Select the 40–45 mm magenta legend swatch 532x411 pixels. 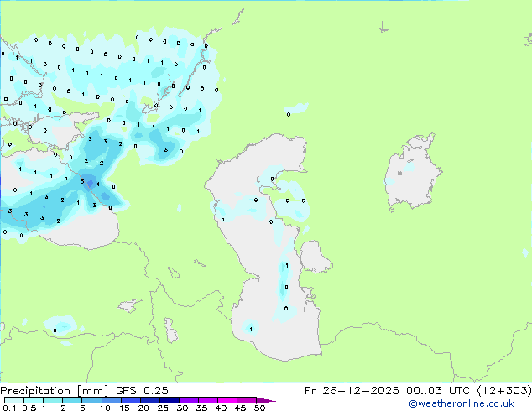(x=227, y=400)
